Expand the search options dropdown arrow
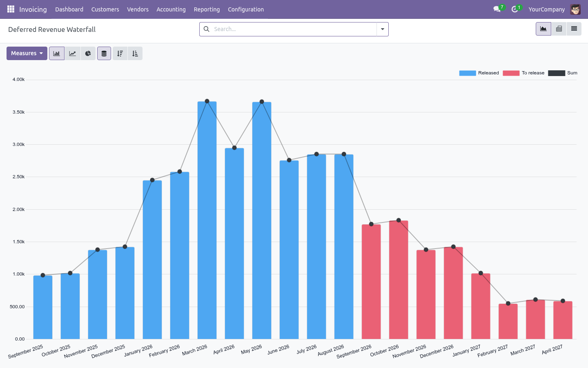 point(383,29)
